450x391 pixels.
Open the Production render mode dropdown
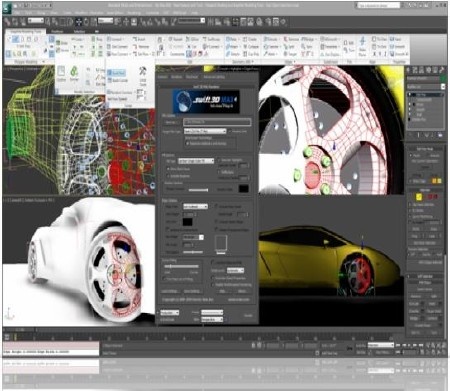click(x=169, y=312)
